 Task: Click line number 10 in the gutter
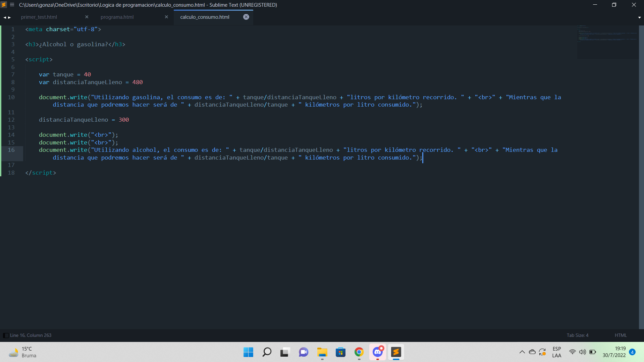[x=11, y=97]
